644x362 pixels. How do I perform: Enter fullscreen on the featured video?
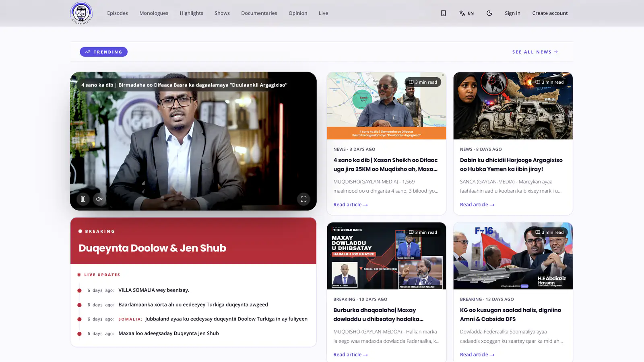click(303, 199)
